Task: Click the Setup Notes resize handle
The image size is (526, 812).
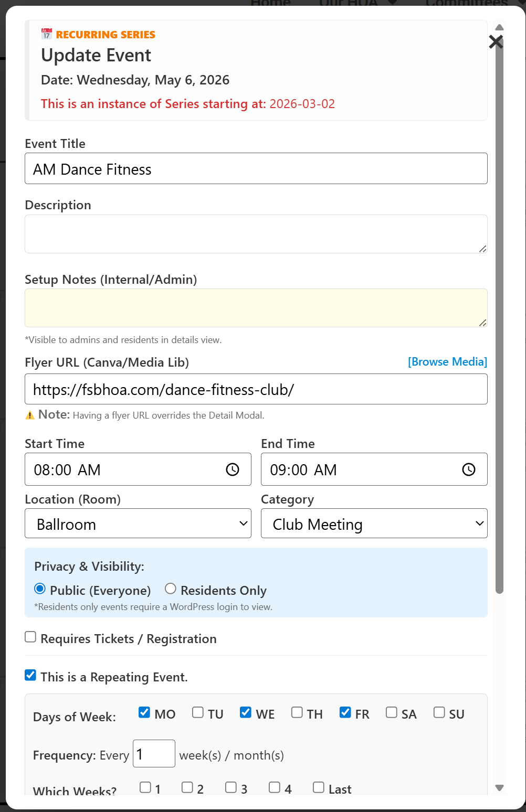Action: pos(483,323)
